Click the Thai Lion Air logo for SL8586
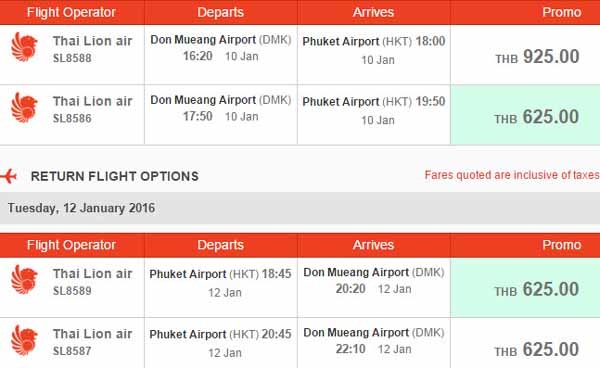This screenshot has height=368, width=600. pyautogui.click(x=24, y=107)
